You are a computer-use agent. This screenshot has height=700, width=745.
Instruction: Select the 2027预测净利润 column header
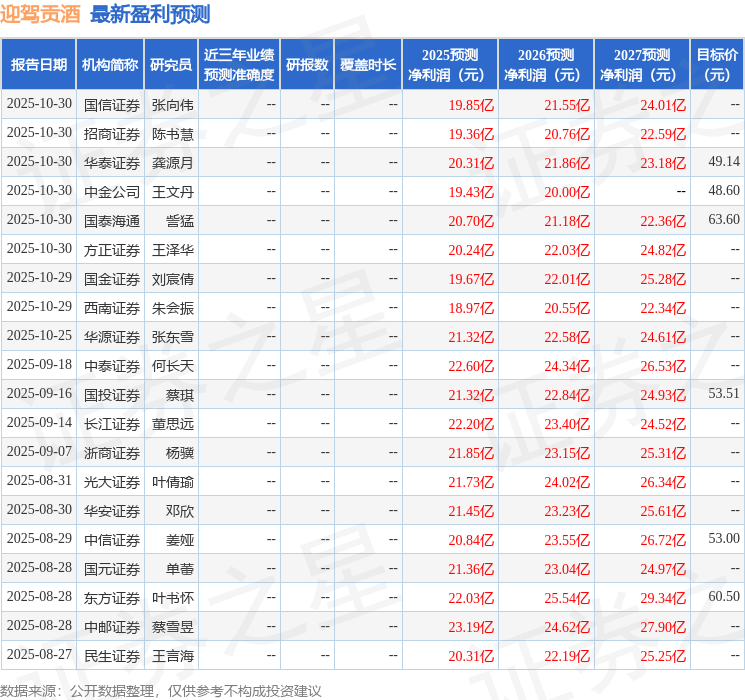pos(642,65)
